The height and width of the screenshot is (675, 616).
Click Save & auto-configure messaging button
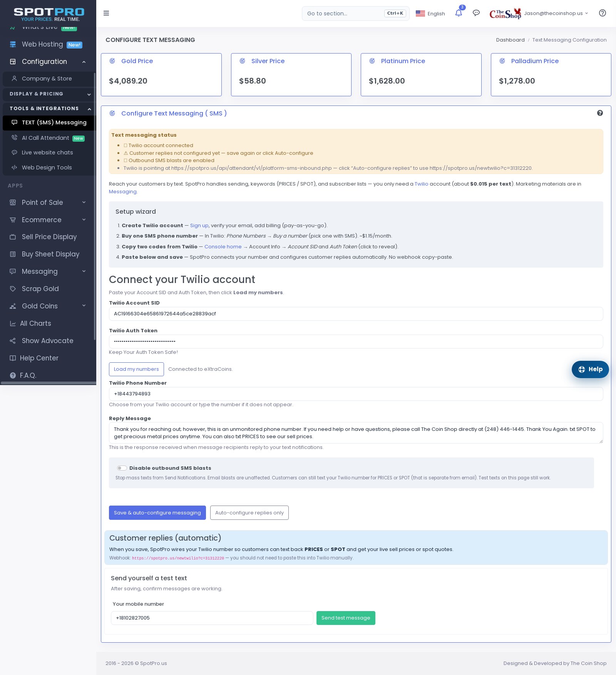[x=157, y=513]
